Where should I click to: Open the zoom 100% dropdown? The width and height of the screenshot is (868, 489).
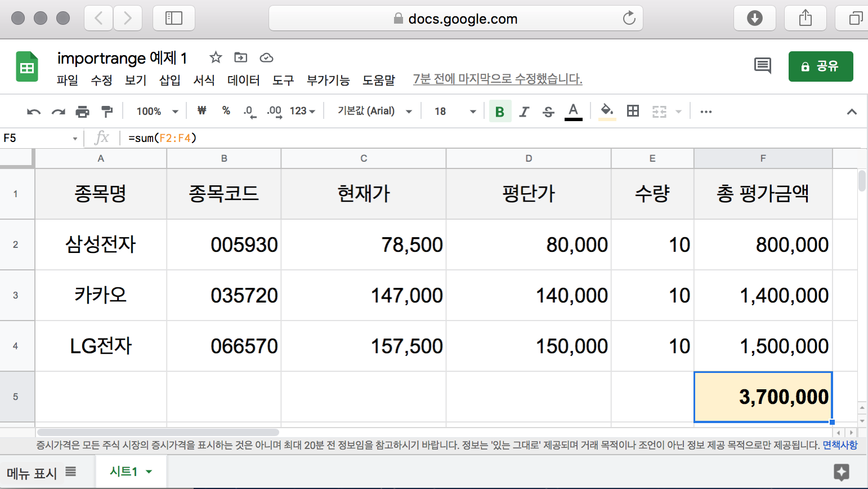click(158, 112)
